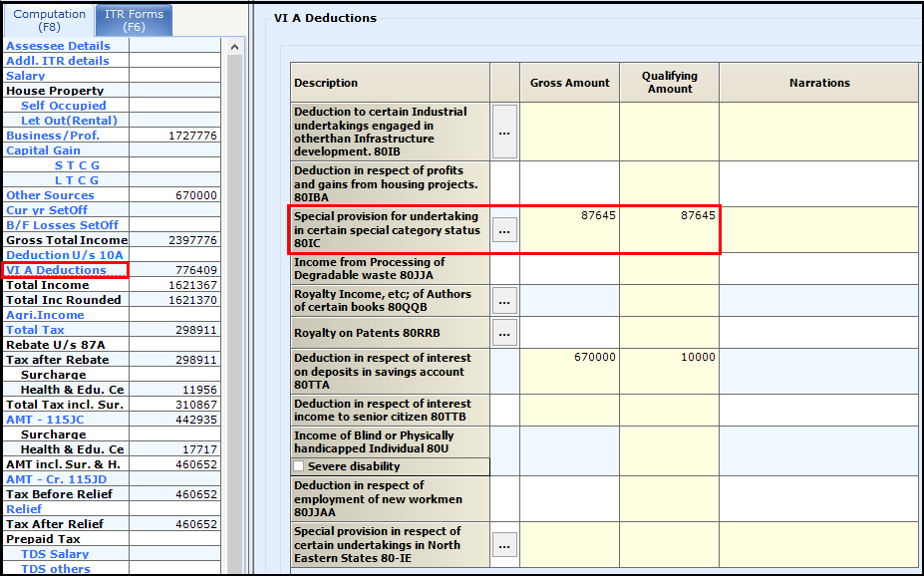Open 80IC special provision details via ellipsis

coord(503,229)
